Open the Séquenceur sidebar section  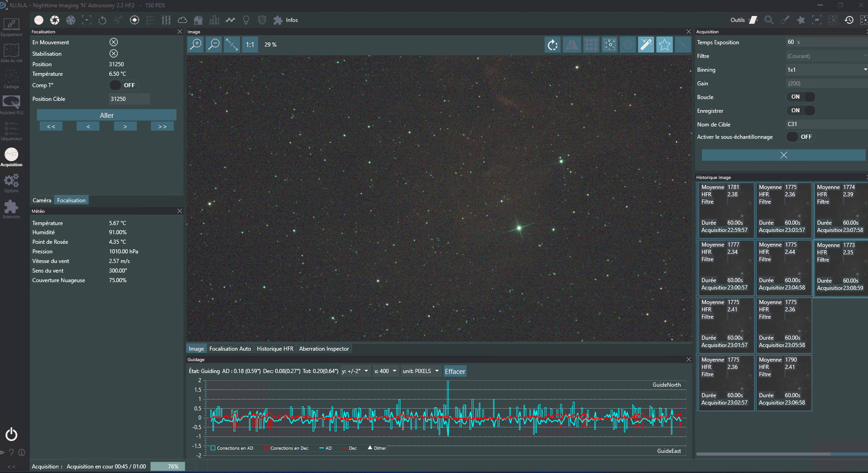(x=11, y=131)
